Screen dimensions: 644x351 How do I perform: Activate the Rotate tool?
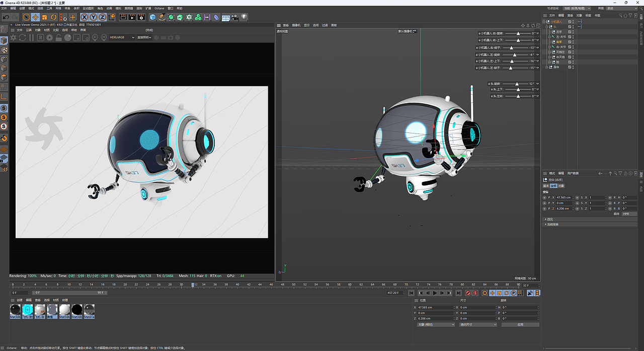click(53, 17)
